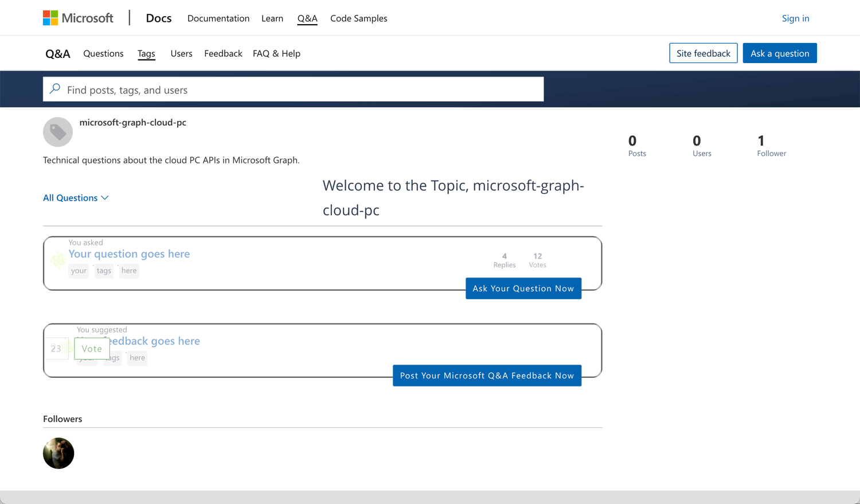Select FAQ & Help
860x504 pixels.
pyautogui.click(x=276, y=53)
